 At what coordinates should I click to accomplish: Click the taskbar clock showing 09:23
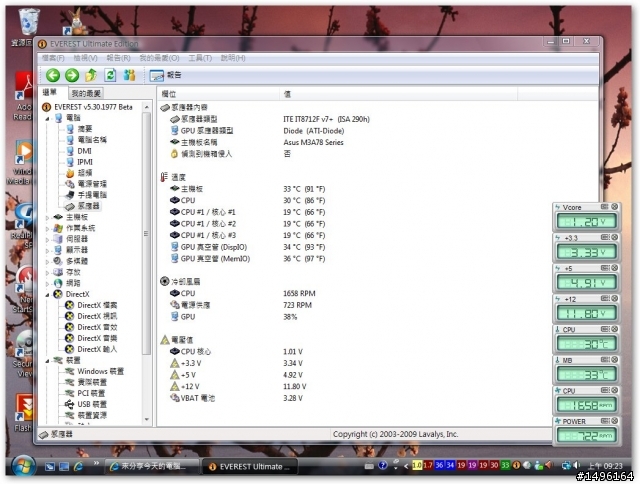(605, 466)
